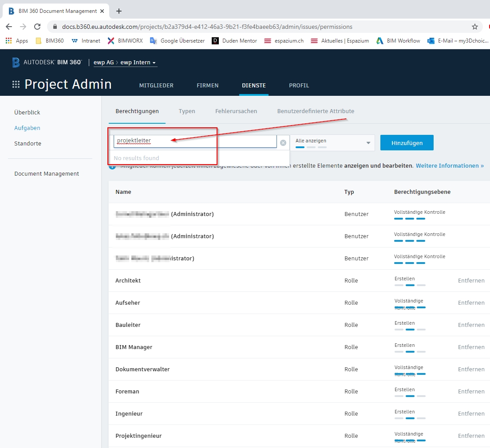Click the Name column header
This screenshot has width=490, height=448.
tap(123, 192)
